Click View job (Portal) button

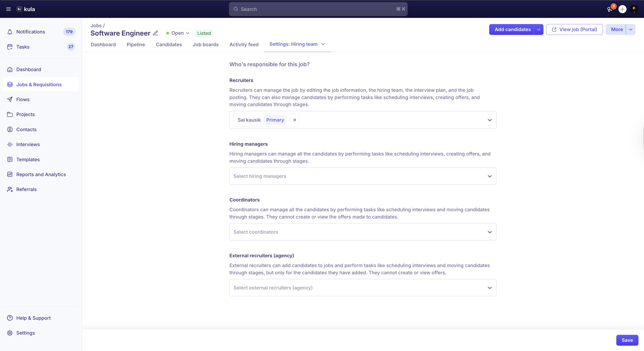point(575,29)
